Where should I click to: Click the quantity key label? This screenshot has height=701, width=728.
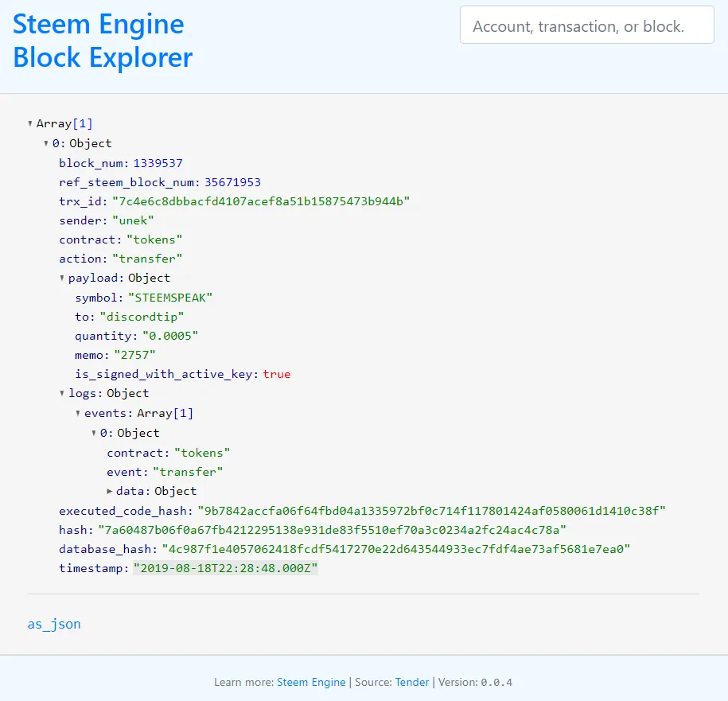click(106, 336)
